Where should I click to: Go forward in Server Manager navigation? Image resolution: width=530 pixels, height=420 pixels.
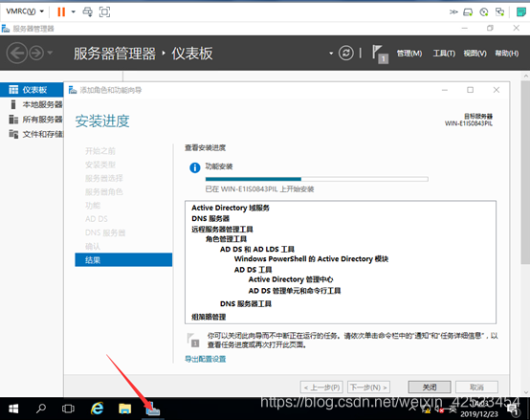pyautogui.click(x=36, y=53)
